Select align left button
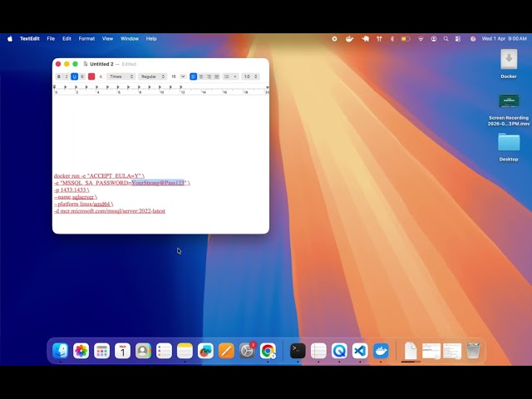This screenshot has width=532, height=399. click(194, 76)
